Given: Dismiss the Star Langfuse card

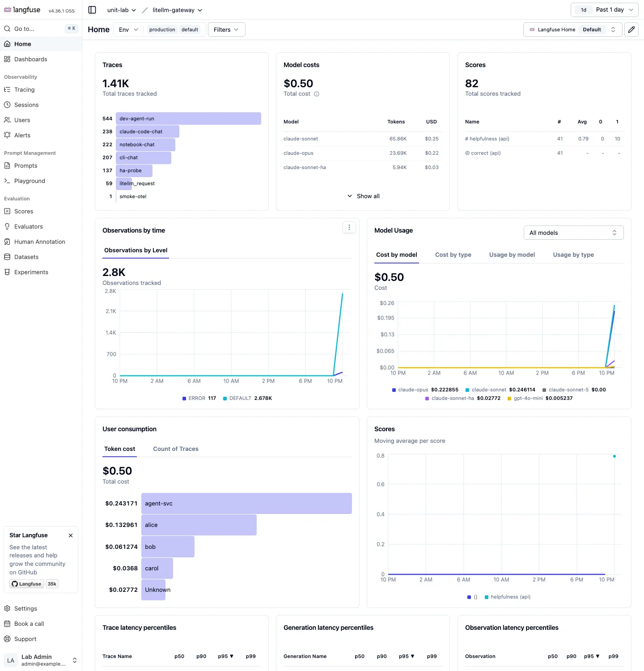Looking at the screenshot, I should [x=71, y=535].
